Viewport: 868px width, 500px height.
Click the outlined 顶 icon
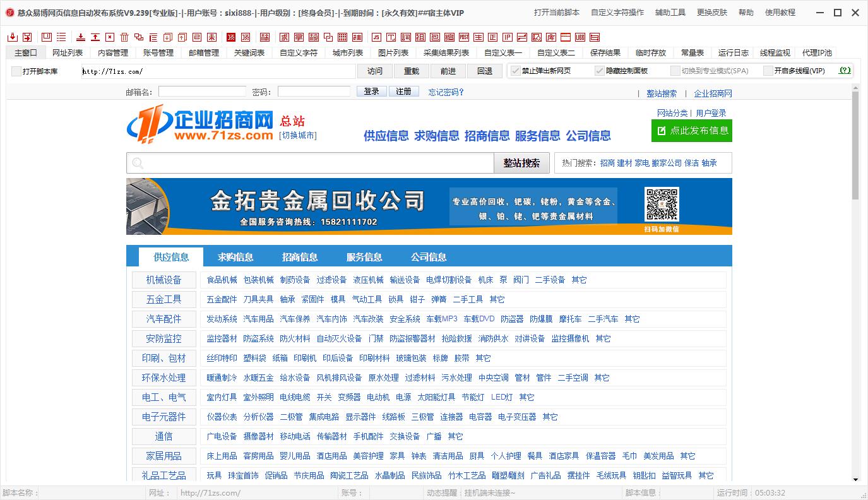point(246,37)
